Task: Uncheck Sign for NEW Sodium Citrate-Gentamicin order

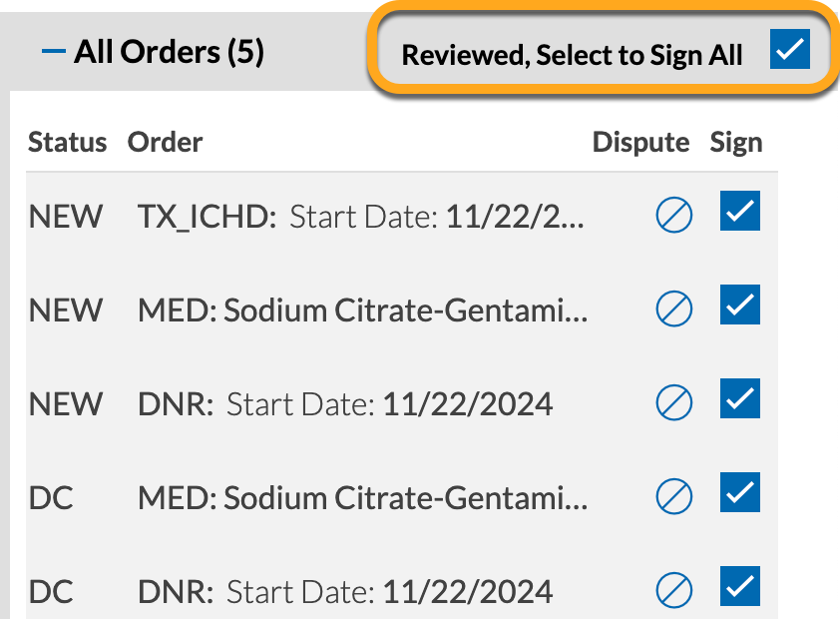Action: click(740, 305)
